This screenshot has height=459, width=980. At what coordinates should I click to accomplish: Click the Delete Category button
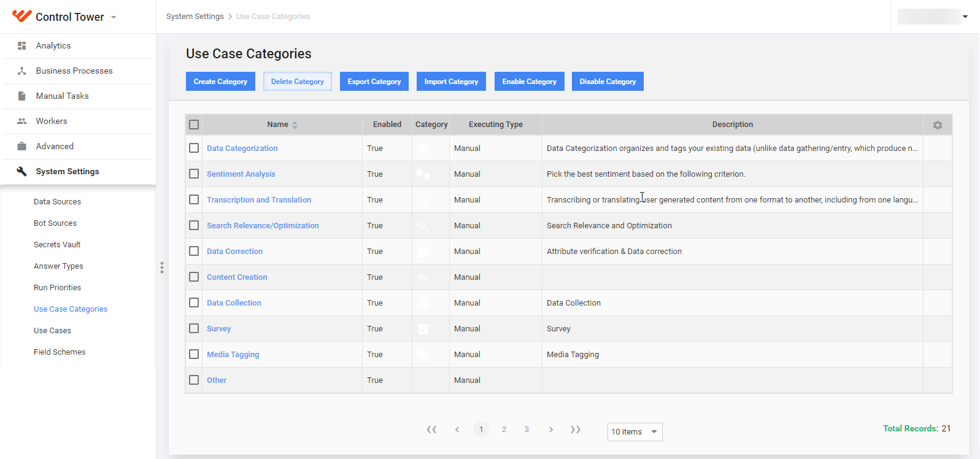[x=298, y=82]
